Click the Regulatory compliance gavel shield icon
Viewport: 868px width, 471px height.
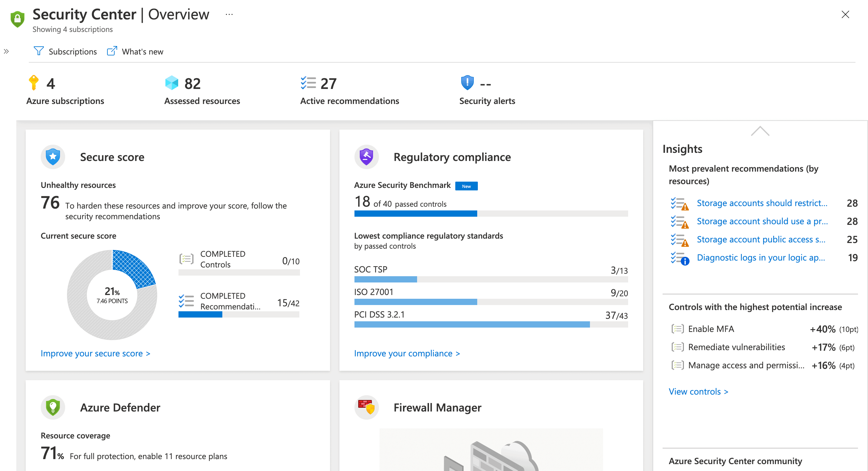point(366,157)
